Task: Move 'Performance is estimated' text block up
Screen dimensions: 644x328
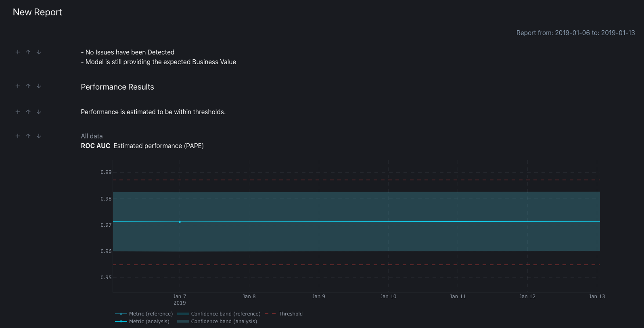Action: [x=28, y=112]
